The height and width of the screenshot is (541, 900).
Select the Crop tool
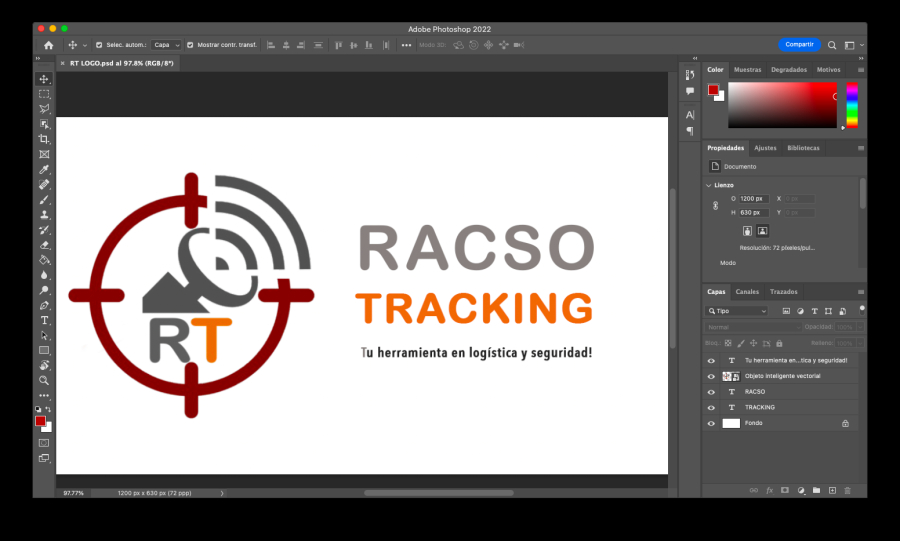point(44,139)
